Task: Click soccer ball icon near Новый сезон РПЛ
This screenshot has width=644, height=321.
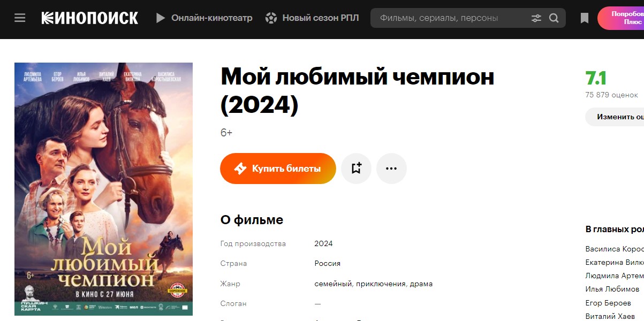Action: pyautogui.click(x=271, y=18)
